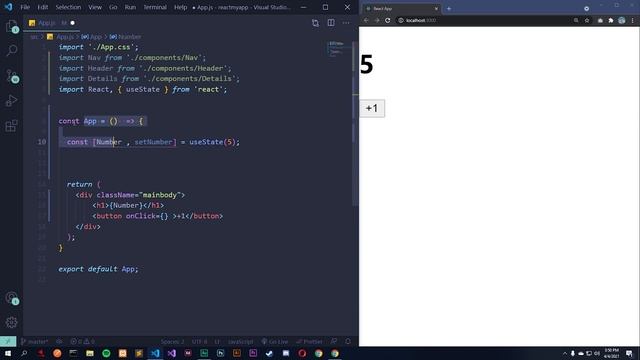Viewport: 640px width, 360px height.
Task: Bookmark this page with the star
Action: tap(587, 20)
